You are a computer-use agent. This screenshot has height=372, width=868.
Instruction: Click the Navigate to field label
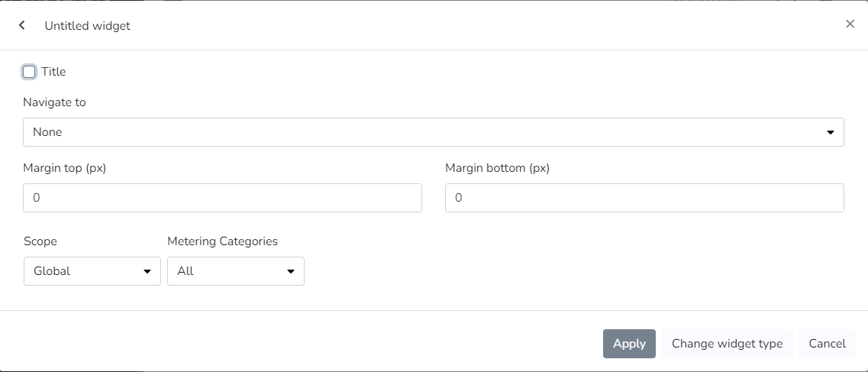(54, 102)
